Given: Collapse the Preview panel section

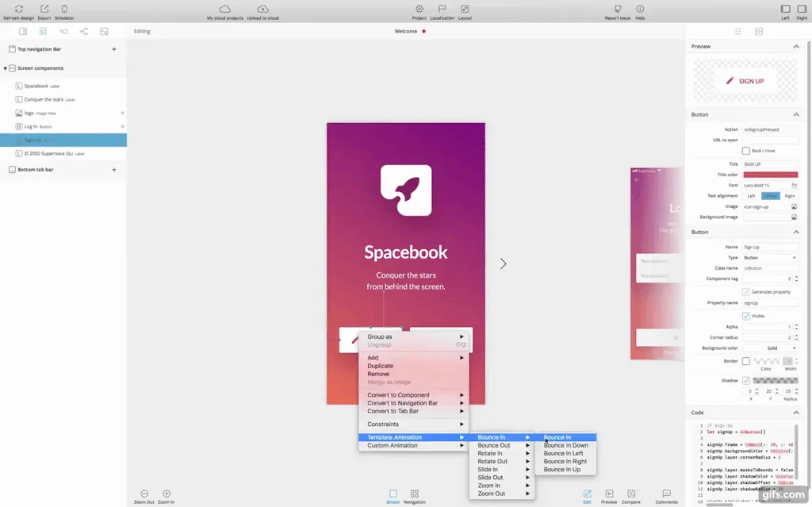Looking at the screenshot, I should pos(796,47).
